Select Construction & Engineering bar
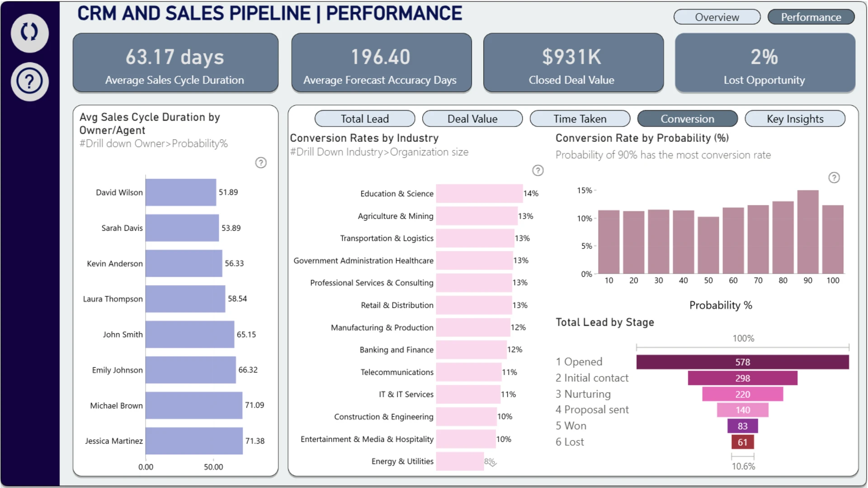Viewport: 868px width, 488px height. 467,417
